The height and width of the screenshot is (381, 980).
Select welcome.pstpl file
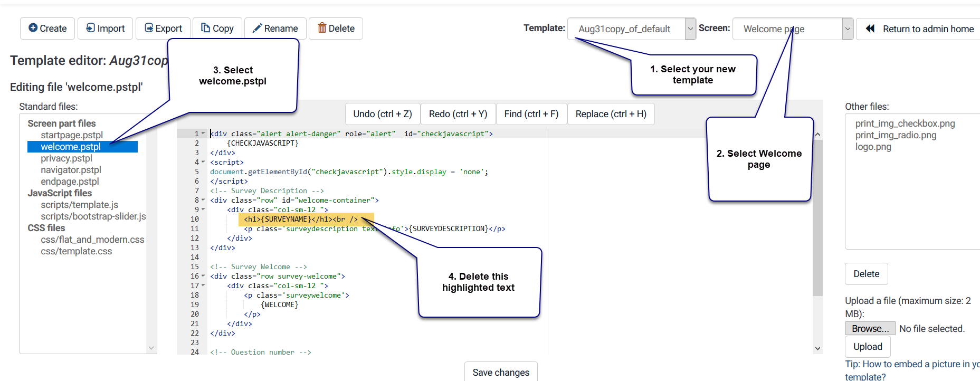click(x=82, y=147)
